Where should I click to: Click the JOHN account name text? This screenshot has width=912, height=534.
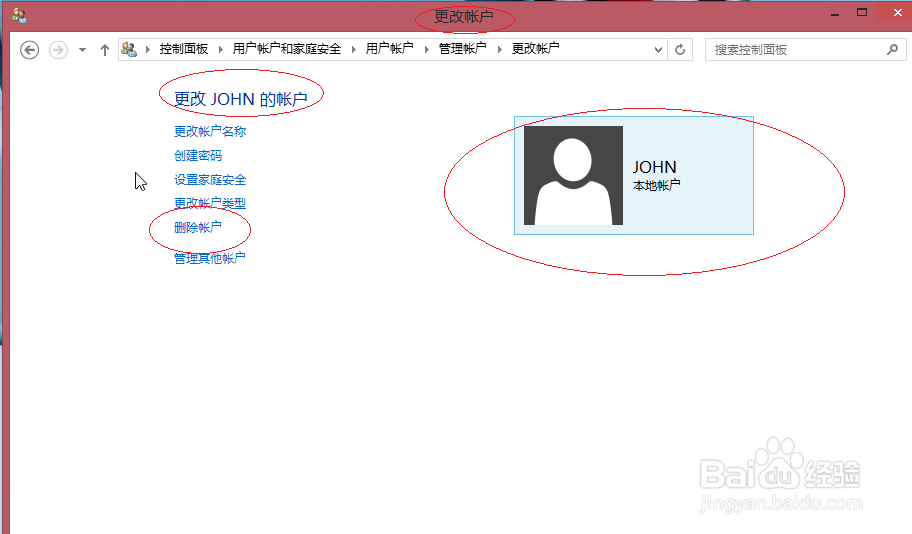click(x=654, y=168)
